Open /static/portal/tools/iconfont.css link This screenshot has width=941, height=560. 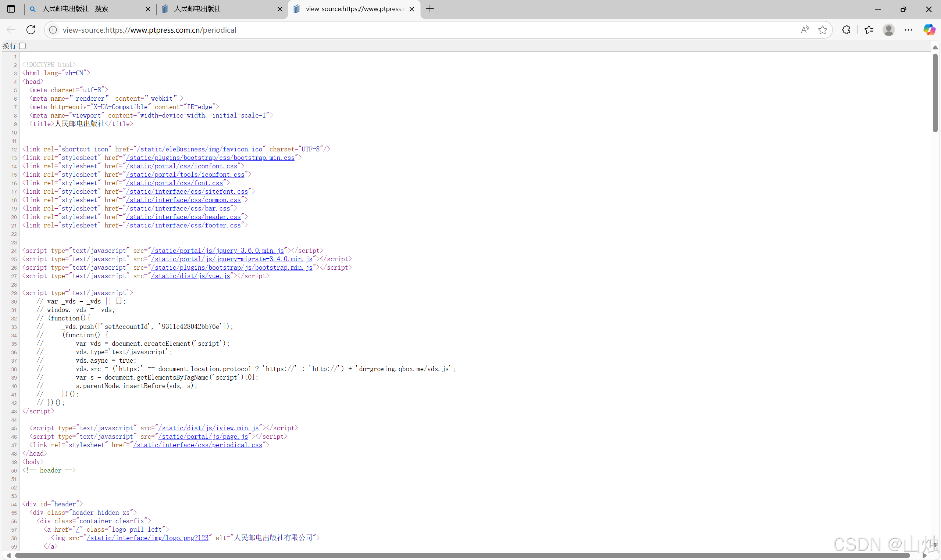click(x=185, y=174)
